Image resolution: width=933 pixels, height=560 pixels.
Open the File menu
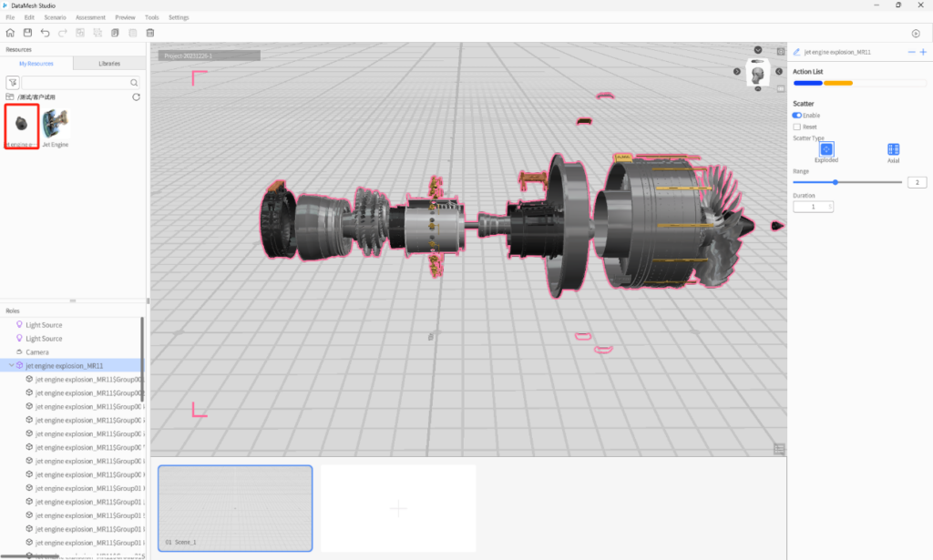tap(10, 17)
